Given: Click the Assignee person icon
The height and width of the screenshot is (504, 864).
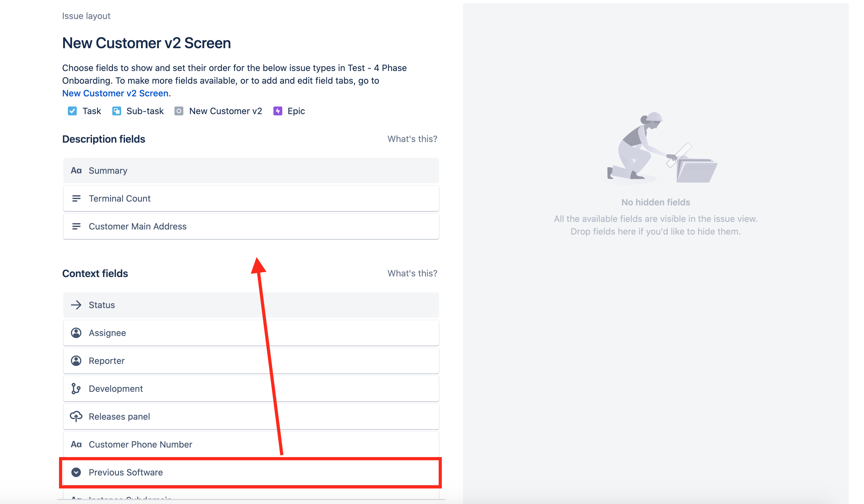Looking at the screenshot, I should coord(76,333).
